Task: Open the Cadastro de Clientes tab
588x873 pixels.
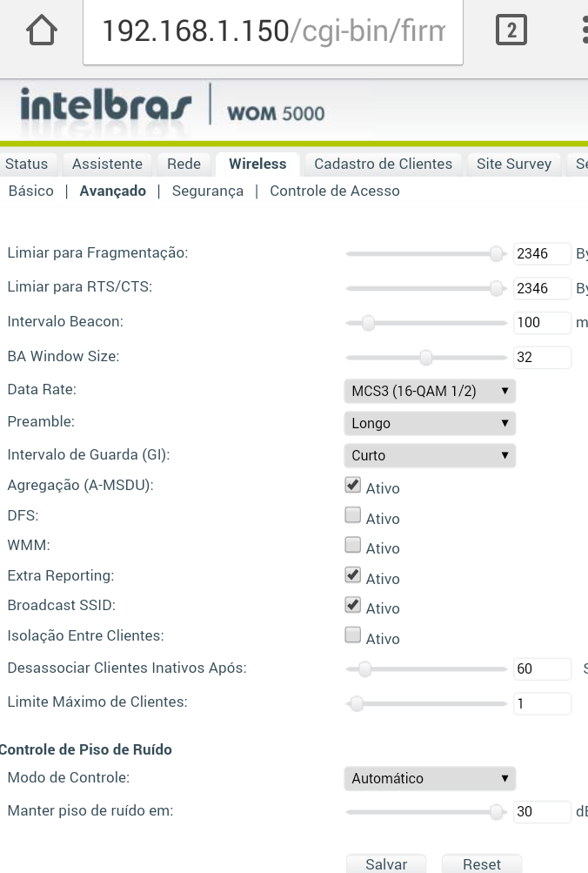Action: [x=383, y=164]
